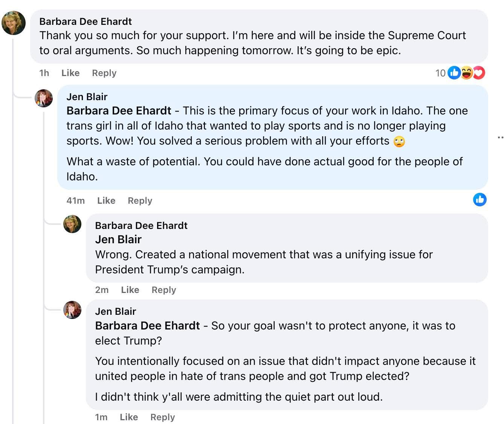Open the three-dot comment options menu

point(500,137)
